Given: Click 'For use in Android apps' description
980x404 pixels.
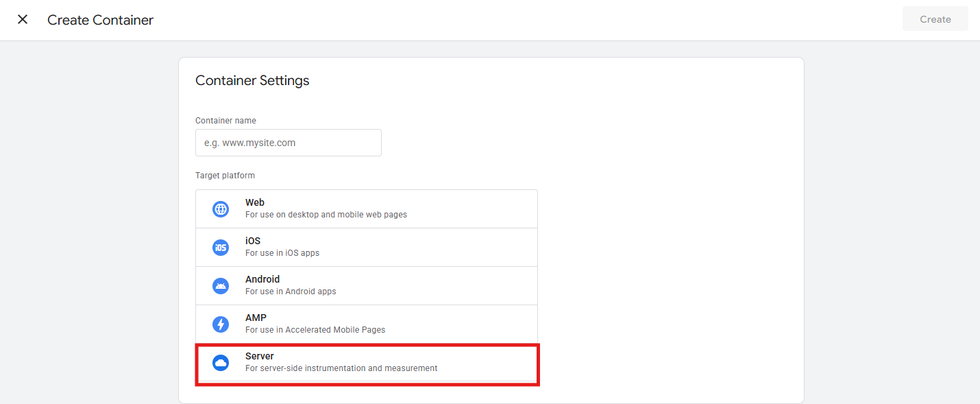Looking at the screenshot, I should tap(291, 292).
